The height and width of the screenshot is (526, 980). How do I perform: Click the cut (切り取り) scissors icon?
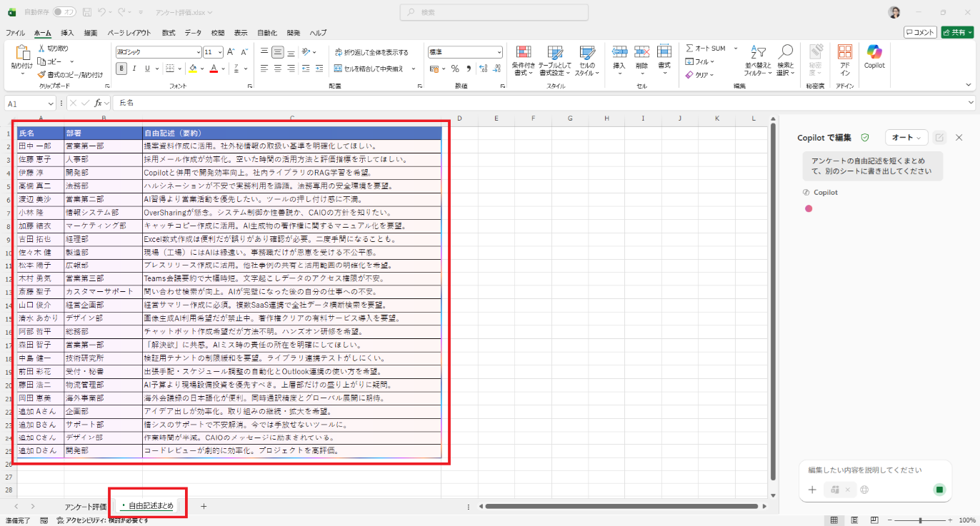(x=42, y=49)
